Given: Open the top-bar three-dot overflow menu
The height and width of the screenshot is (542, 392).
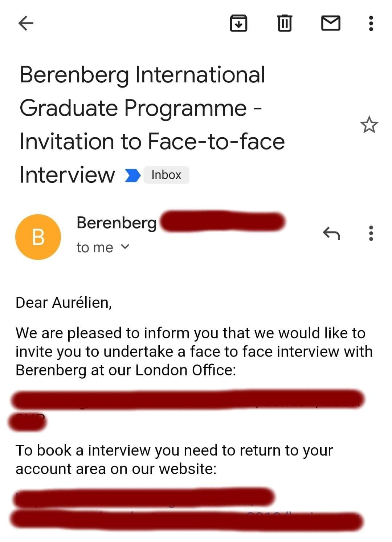Looking at the screenshot, I should tap(371, 24).
